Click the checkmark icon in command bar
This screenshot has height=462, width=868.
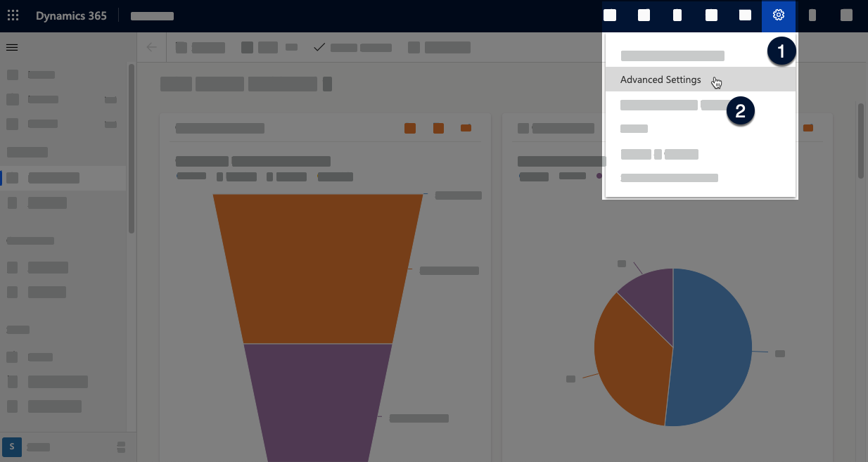(319, 47)
